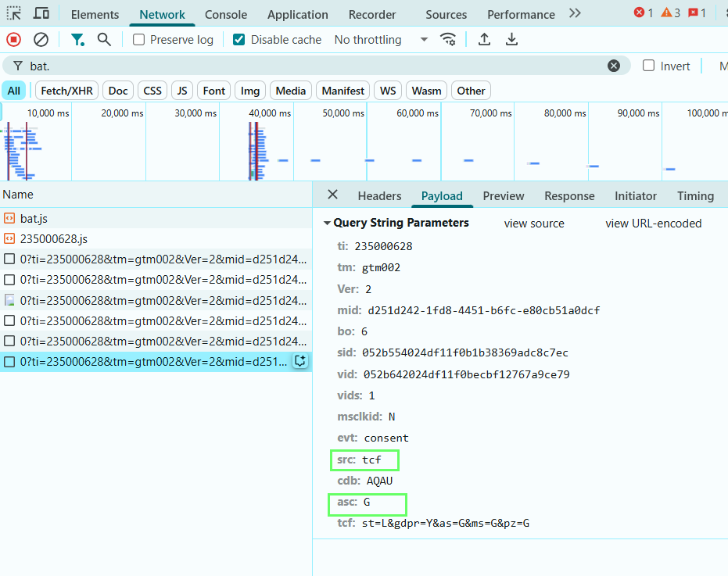Close the request details pane
728x576 pixels.
(332, 195)
